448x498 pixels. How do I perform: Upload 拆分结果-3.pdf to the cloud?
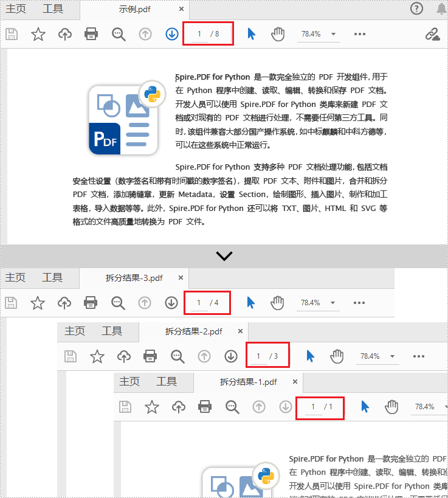tap(64, 303)
